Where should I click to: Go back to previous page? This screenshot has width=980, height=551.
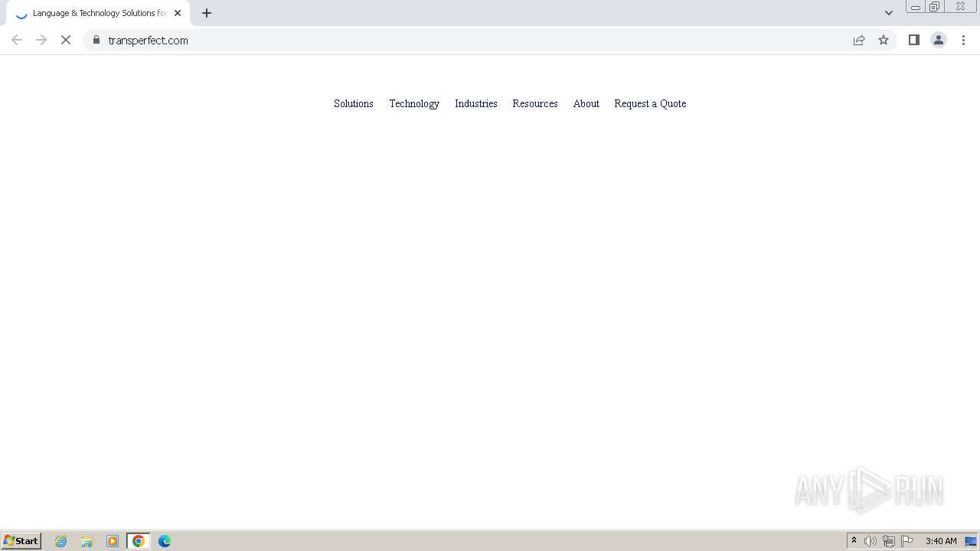[x=17, y=40]
